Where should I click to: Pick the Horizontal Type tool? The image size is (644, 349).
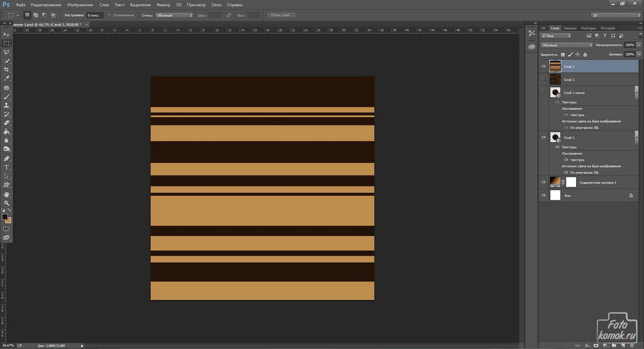tap(7, 167)
